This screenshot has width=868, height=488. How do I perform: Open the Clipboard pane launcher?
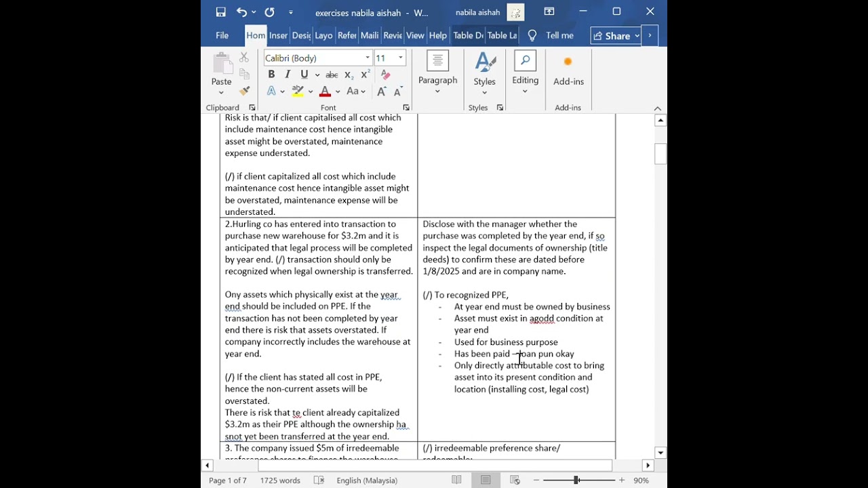pyautogui.click(x=252, y=108)
